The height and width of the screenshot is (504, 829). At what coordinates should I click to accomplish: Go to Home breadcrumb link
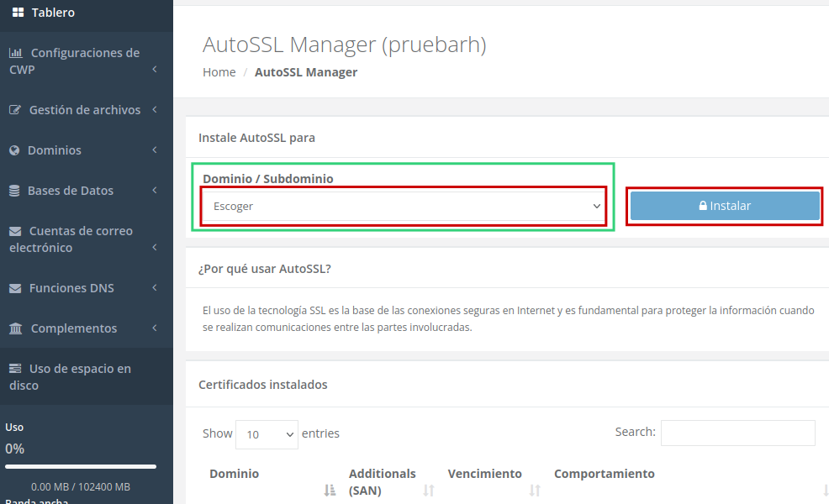pos(219,72)
